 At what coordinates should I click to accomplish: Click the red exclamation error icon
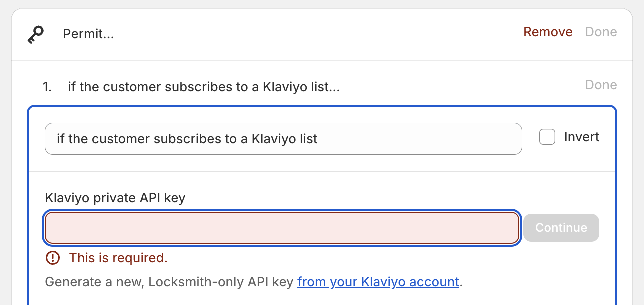[52, 258]
